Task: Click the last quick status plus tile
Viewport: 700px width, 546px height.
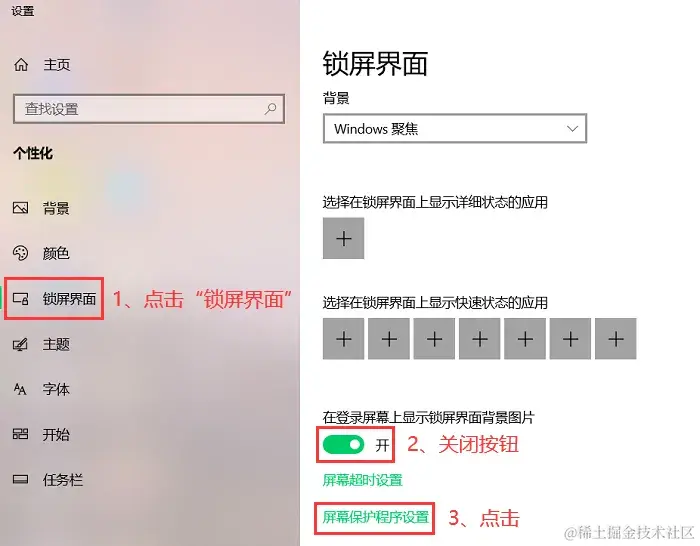Action: [616, 339]
